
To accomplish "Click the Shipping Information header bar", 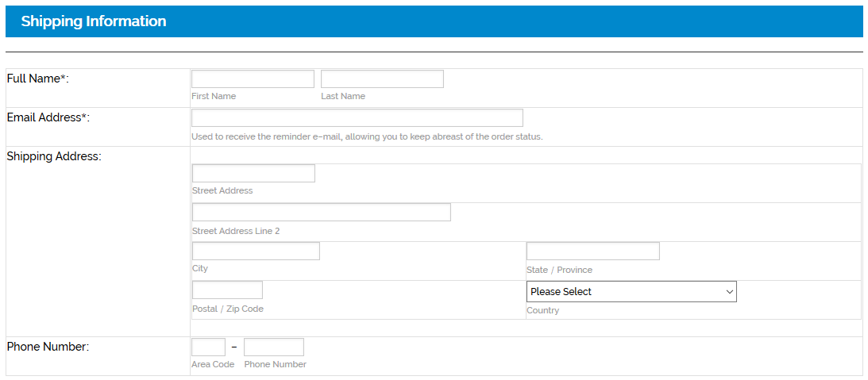I will coord(434,21).
